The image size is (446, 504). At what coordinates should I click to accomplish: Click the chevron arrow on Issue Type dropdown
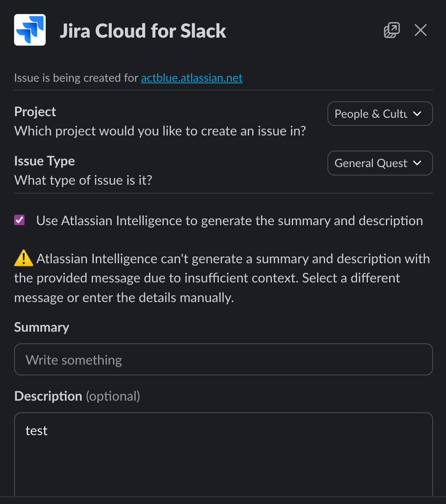[417, 163]
